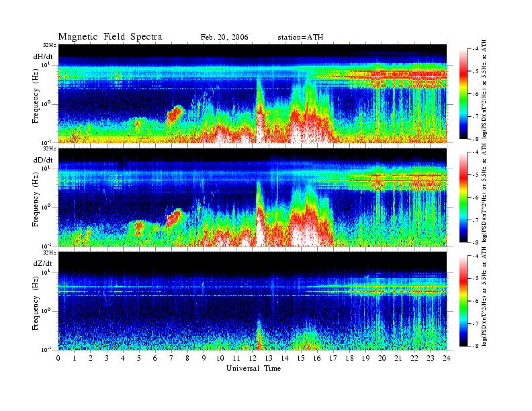Click the dZ/dt panel label

[x=43, y=263]
